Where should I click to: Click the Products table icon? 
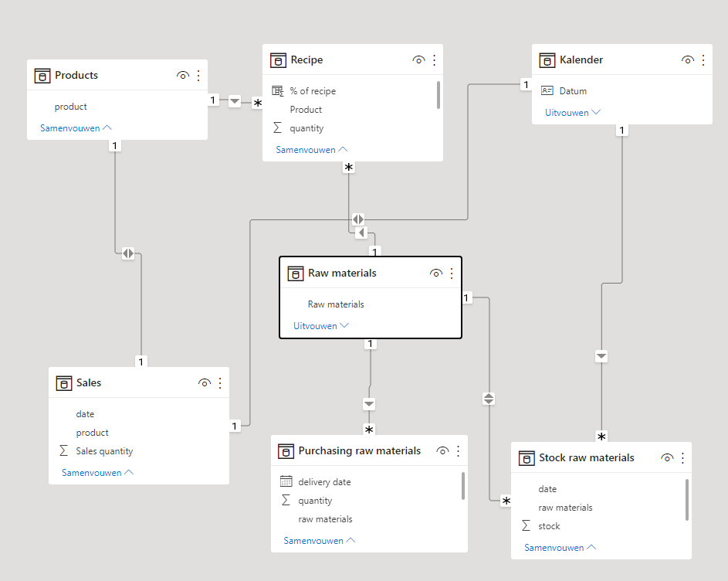coord(42,75)
